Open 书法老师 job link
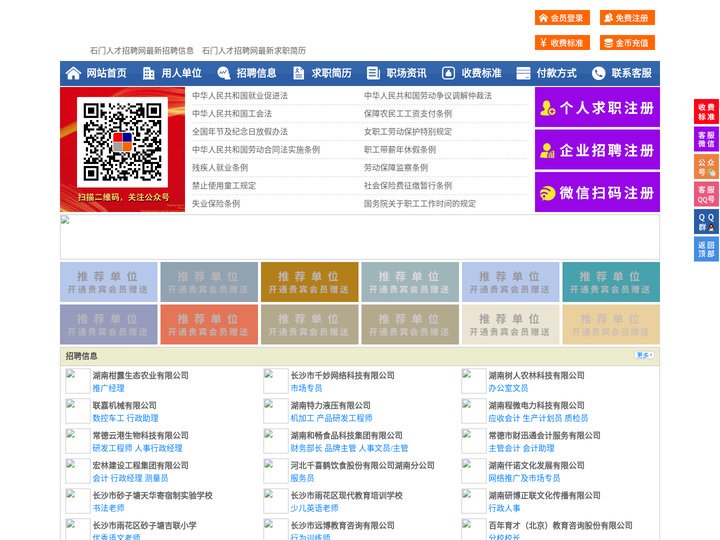 [108, 508]
